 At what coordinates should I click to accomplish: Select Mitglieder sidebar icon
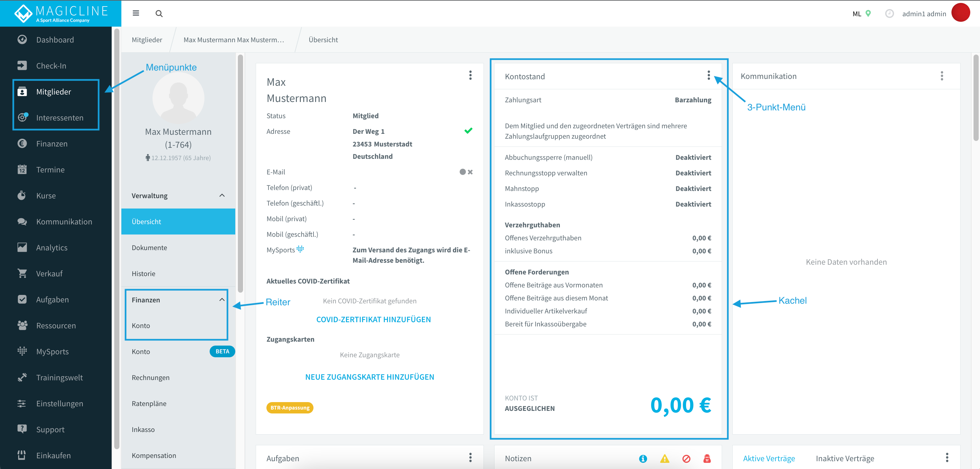click(x=22, y=91)
